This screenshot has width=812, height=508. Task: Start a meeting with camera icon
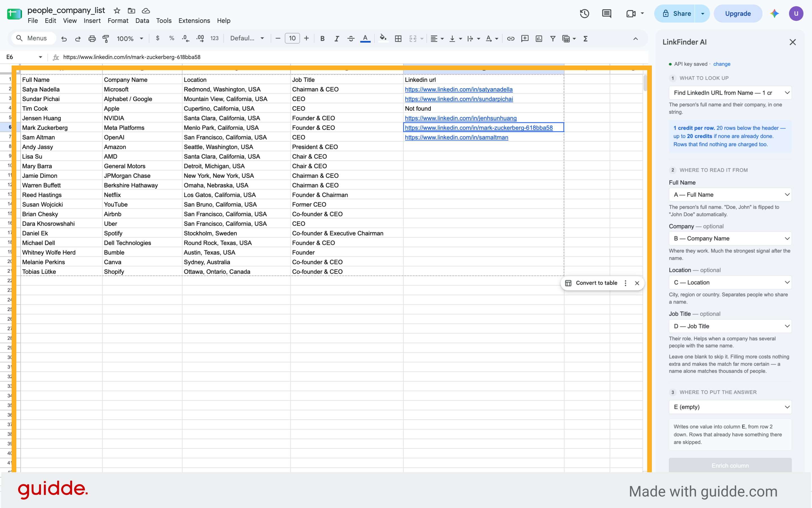(631, 14)
